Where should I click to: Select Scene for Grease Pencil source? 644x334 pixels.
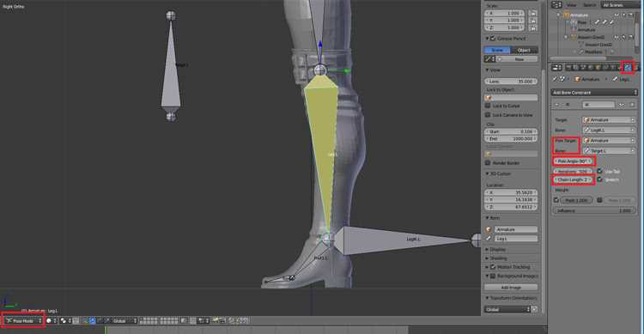point(497,50)
